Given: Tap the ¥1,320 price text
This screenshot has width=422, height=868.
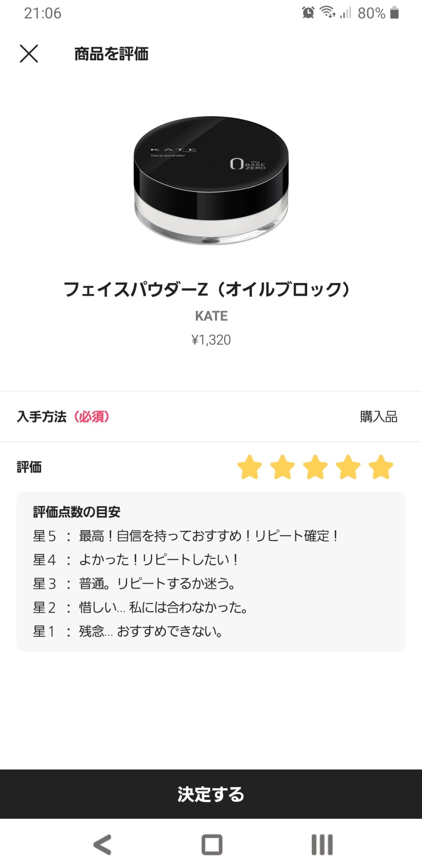Looking at the screenshot, I should pyautogui.click(x=211, y=340).
